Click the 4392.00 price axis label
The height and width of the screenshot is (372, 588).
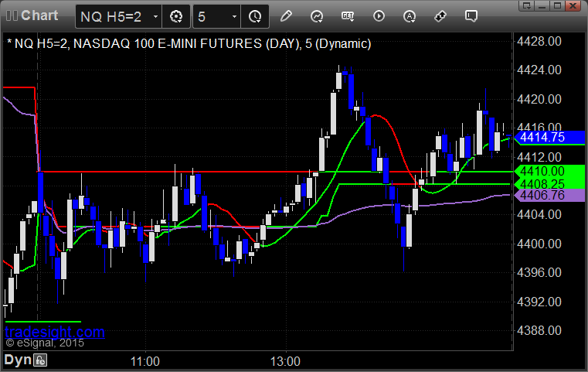tap(539, 302)
